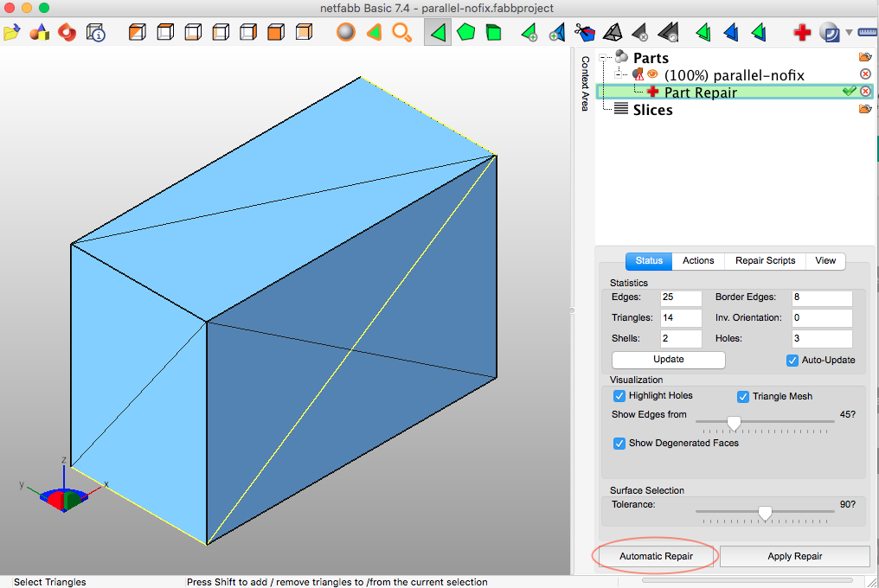Select the back view cube icon
Image resolution: width=879 pixels, height=588 pixels.
click(304, 33)
